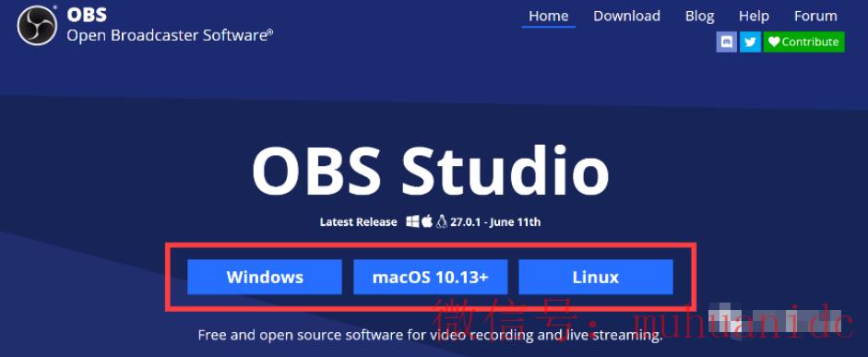Open the Discord icon link
868x357 pixels.
coord(727,42)
